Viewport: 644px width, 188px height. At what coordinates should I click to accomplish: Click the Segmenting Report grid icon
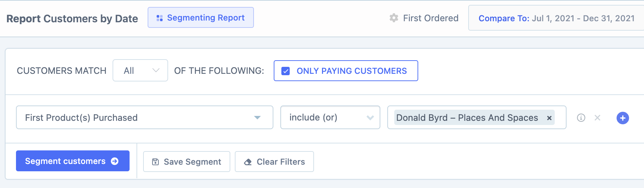tap(159, 18)
